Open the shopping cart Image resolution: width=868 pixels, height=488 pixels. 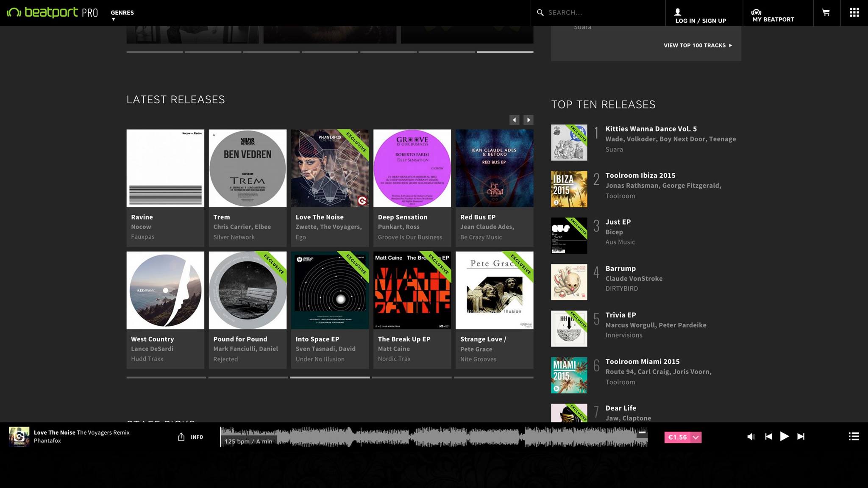[x=826, y=12]
